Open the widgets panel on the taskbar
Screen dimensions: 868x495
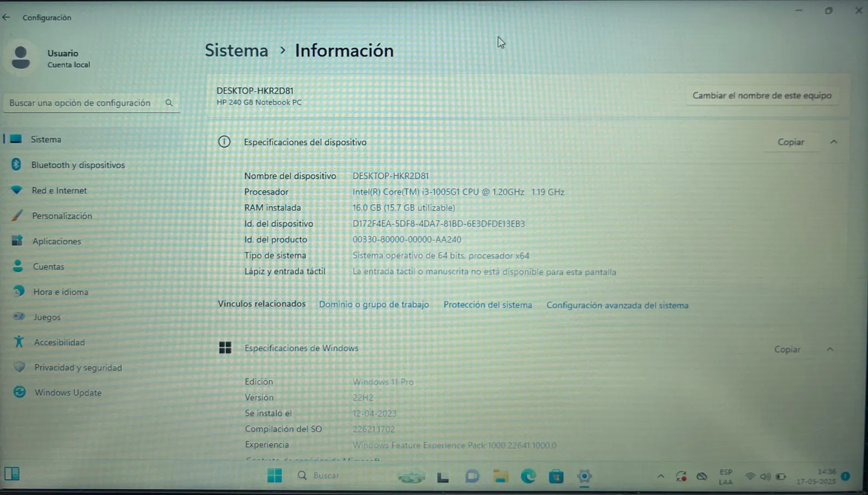[12, 474]
